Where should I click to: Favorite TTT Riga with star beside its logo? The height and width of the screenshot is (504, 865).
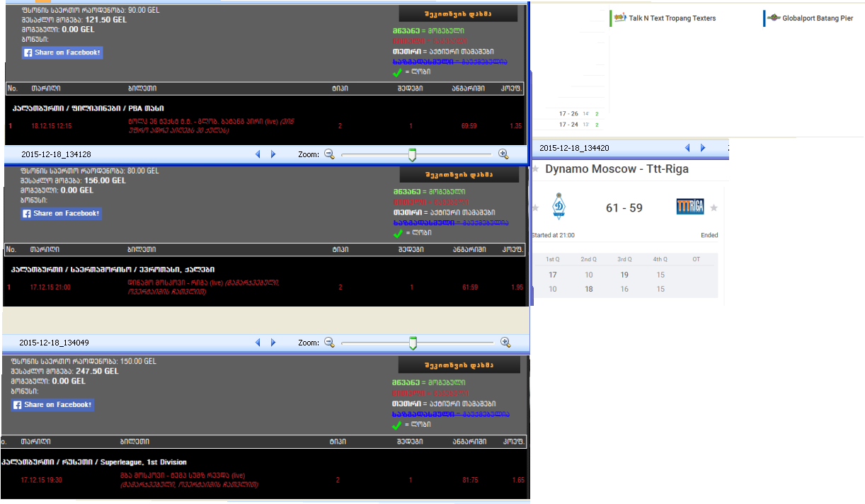(714, 207)
